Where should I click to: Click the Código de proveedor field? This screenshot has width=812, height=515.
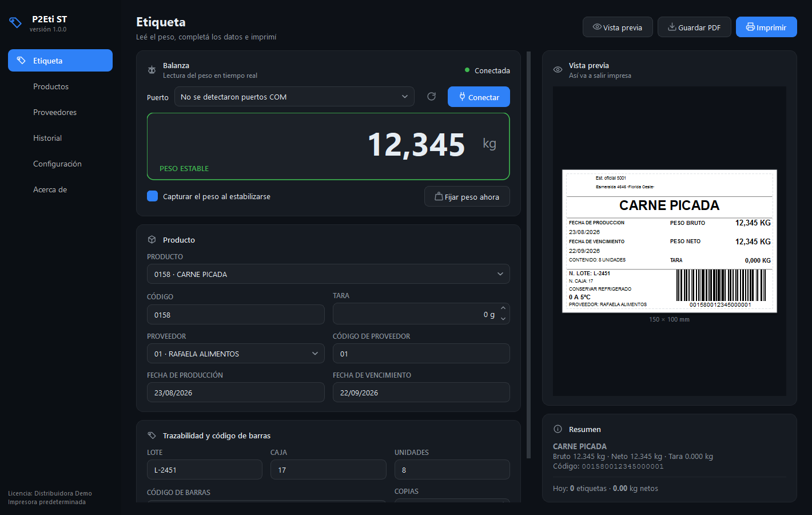[421, 354]
